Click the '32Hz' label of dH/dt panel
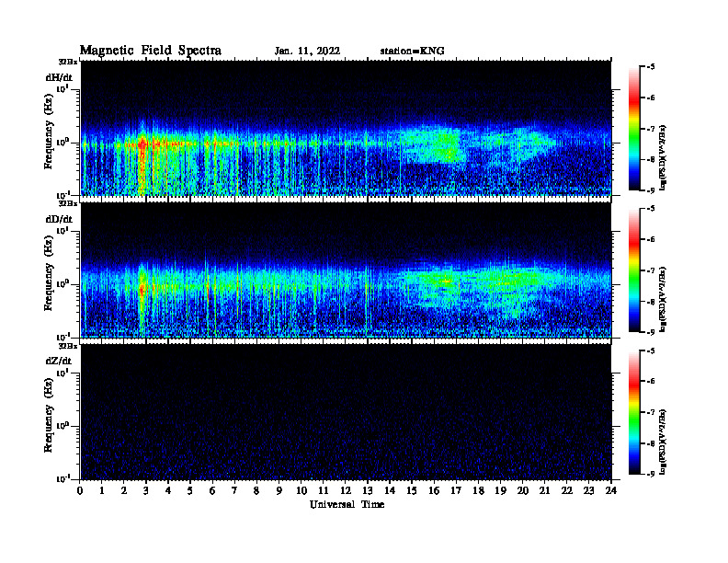This screenshot has height=563, width=728. point(68,62)
